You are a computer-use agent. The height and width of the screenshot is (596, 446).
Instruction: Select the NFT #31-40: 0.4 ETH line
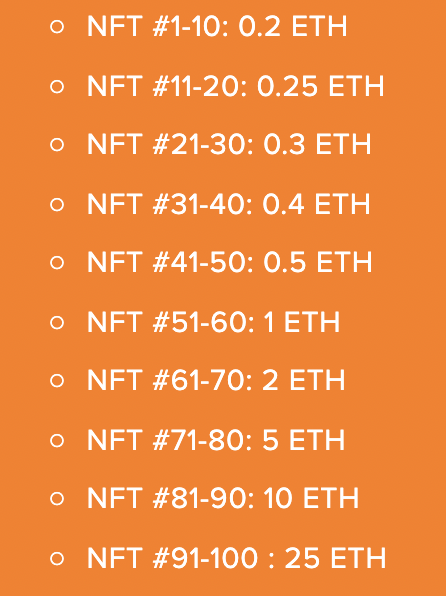pyautogui.click(x=229, y=204)
